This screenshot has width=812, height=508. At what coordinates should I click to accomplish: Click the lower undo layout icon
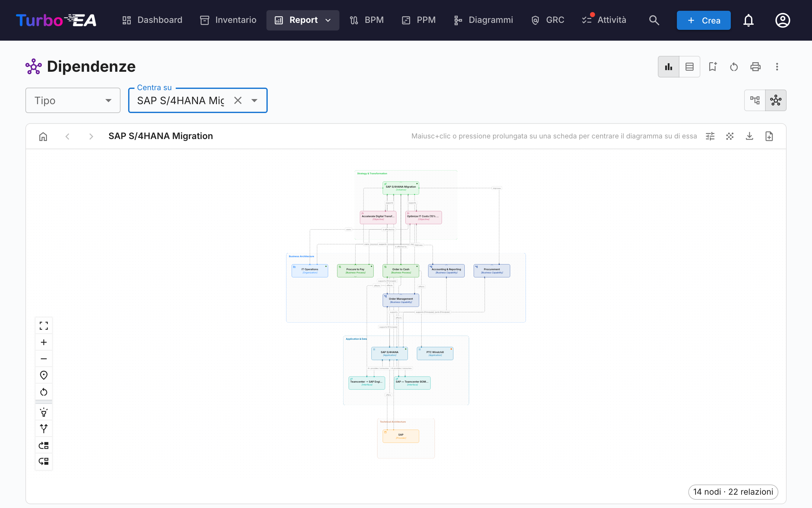click(x=44, y=461)
